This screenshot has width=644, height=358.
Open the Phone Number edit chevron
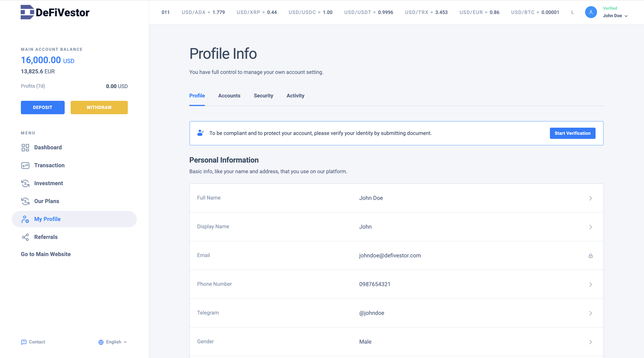tap(591, 284)
